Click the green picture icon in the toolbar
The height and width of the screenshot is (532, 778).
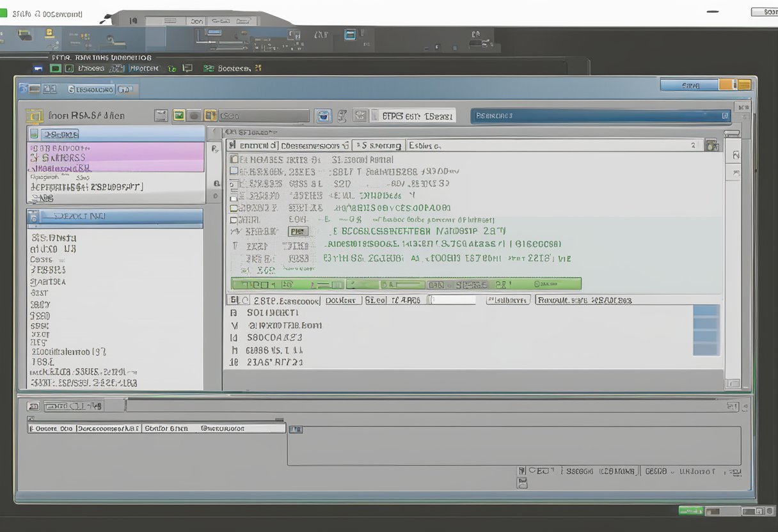tap(179, 116)
